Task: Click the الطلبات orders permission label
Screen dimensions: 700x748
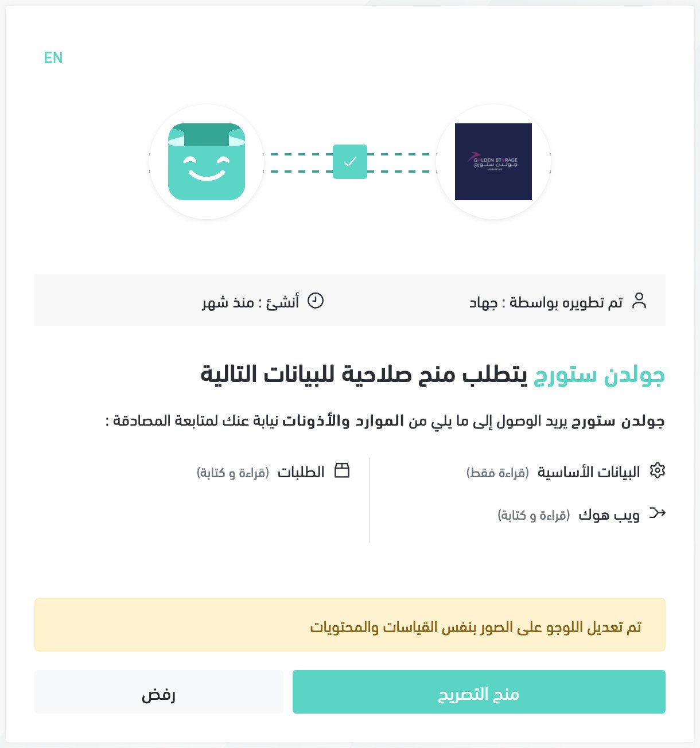Action: tap(301, 472)
